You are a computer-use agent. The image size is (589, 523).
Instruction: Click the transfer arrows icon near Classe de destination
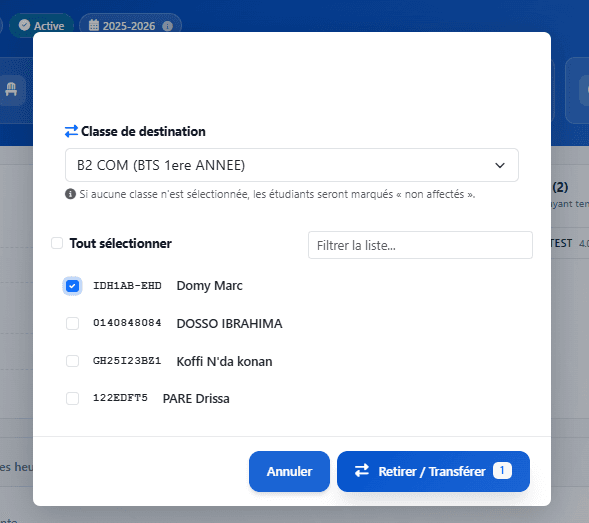[x=71, y=131]
